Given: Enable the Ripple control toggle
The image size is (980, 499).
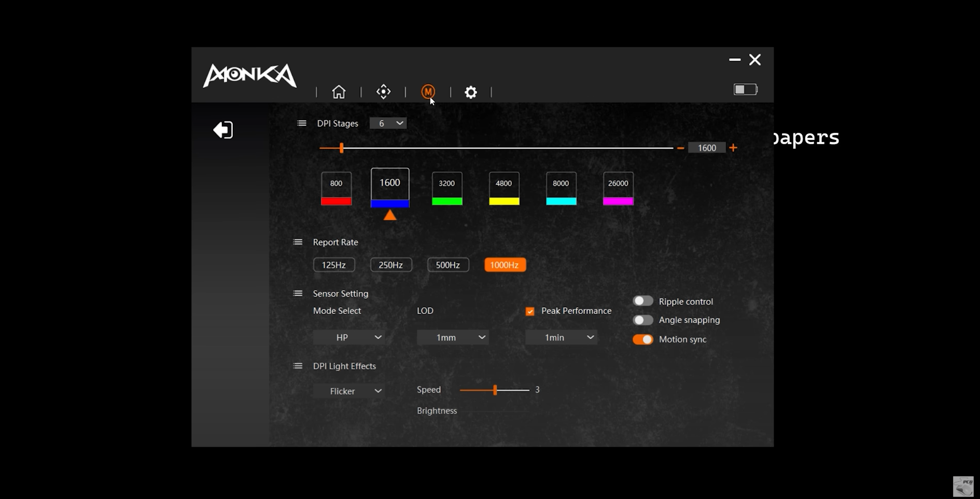Looking at the screenshot, I should (642, 301).
